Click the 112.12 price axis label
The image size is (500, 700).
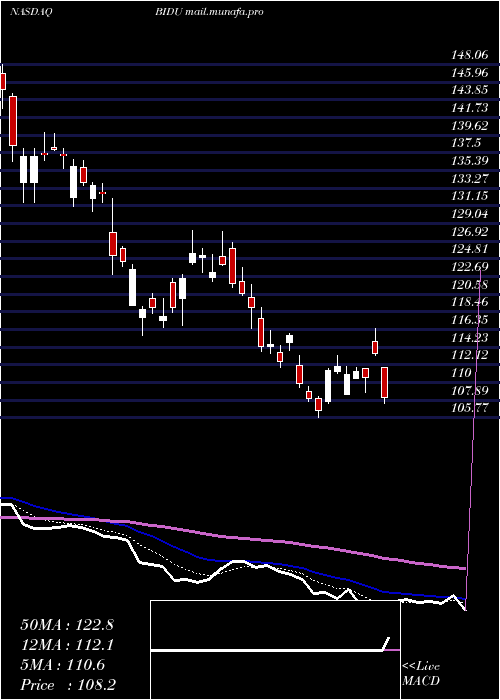tap(470, 355)
